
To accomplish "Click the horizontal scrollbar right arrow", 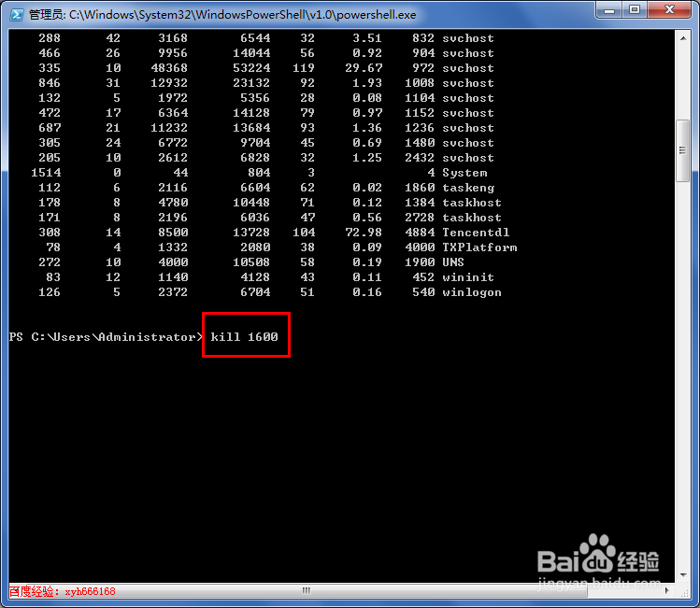I will tap(667, 590).
